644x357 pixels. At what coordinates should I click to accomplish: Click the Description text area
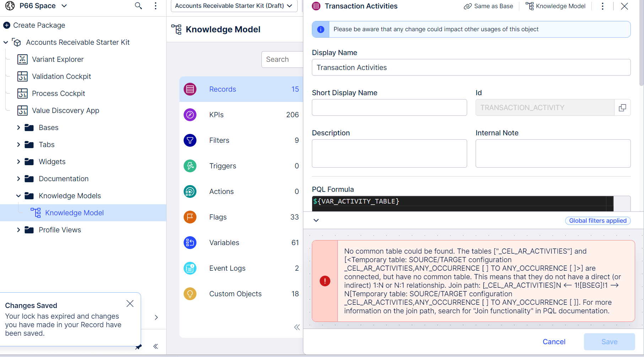coord(389,153)
